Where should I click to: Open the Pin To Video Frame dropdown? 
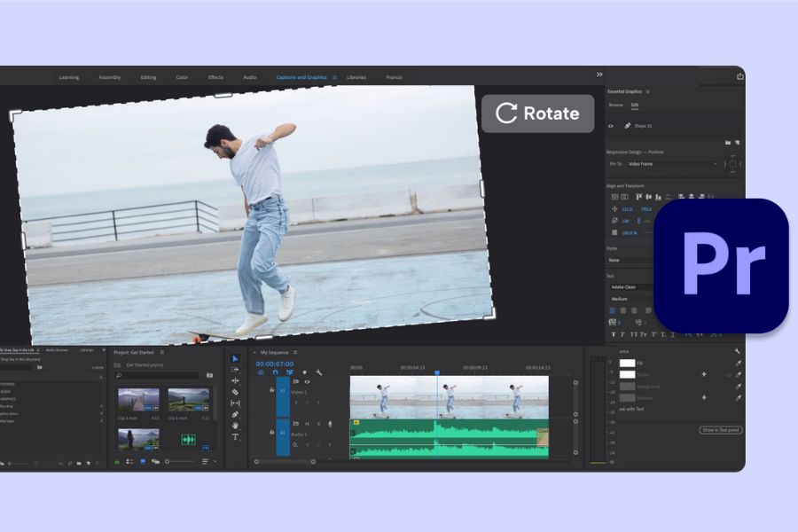[672, 164]
